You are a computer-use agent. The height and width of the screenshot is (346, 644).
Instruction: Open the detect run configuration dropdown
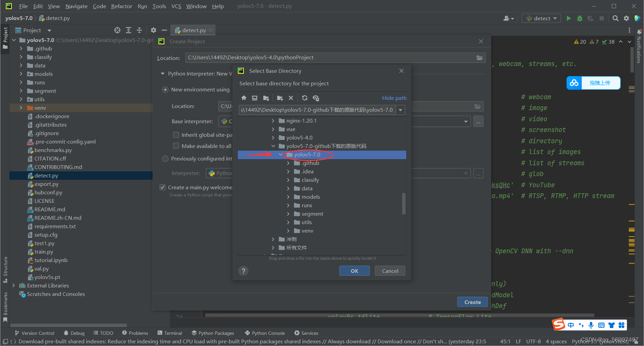point(541,18)
